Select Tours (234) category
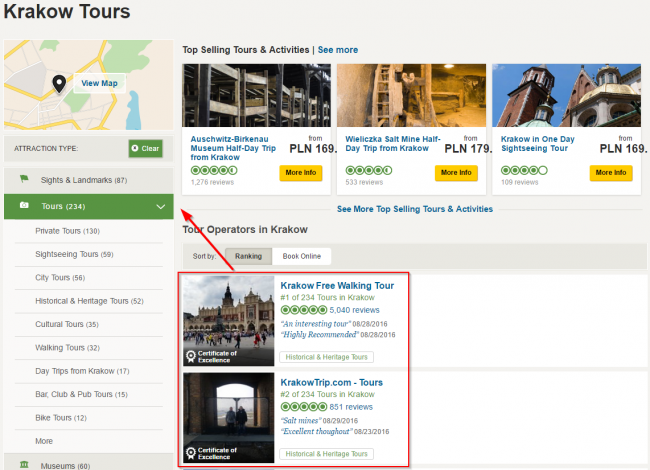Viewport: 650px width, 470px height. point(89,206)
